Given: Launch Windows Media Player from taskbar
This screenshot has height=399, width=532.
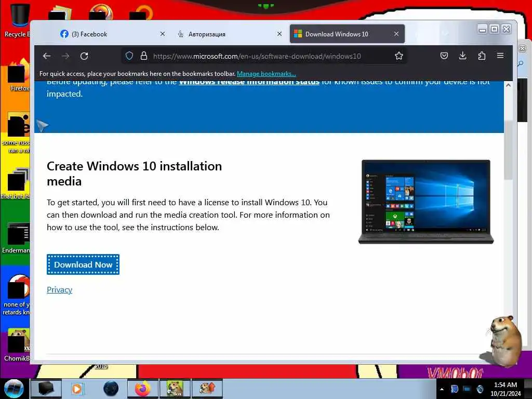Looking at the screenshot, I should 77,389.
